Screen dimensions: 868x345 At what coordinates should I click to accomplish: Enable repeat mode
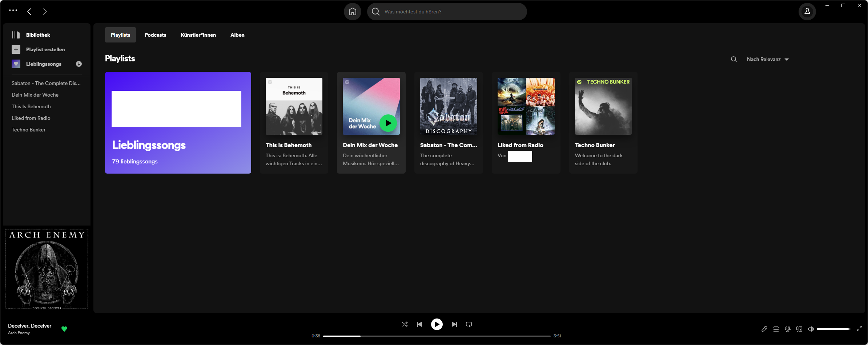pos(469,324)
